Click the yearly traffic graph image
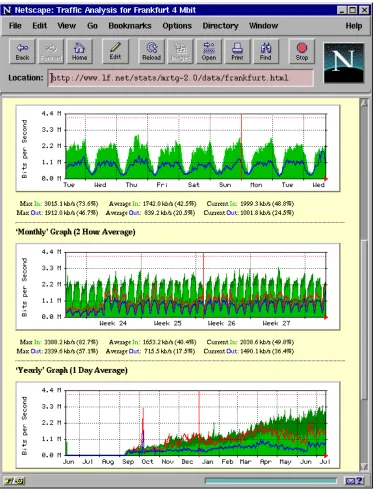Image resolution: width=374 pixels, height=494 pixels. pyautogui.click(x=178, y=425)
